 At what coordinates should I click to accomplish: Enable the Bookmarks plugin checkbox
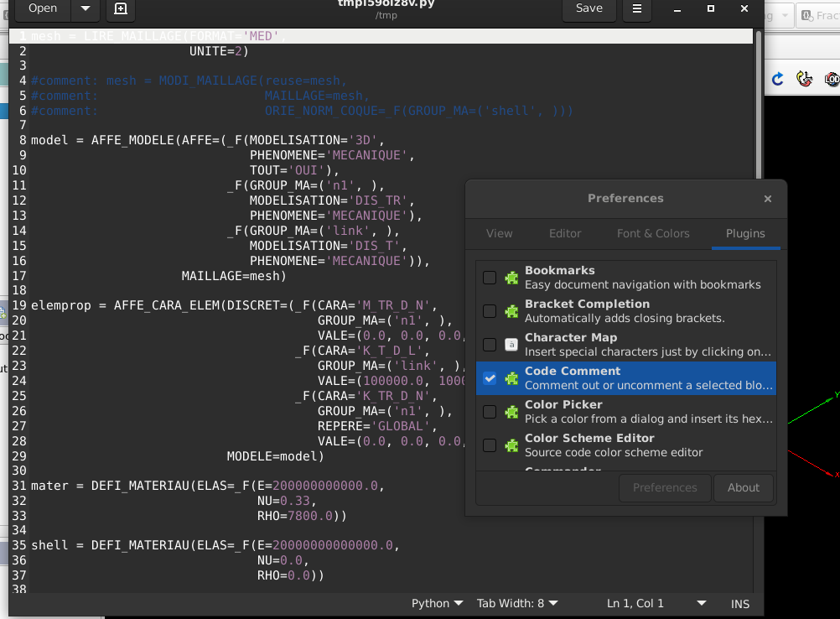pyautogui.click(x=490, y=278)
